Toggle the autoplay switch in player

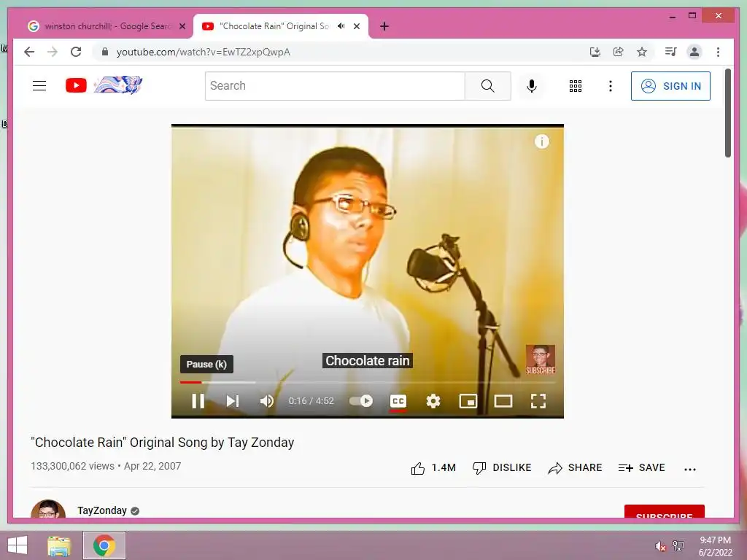click(x=361, y=401)
